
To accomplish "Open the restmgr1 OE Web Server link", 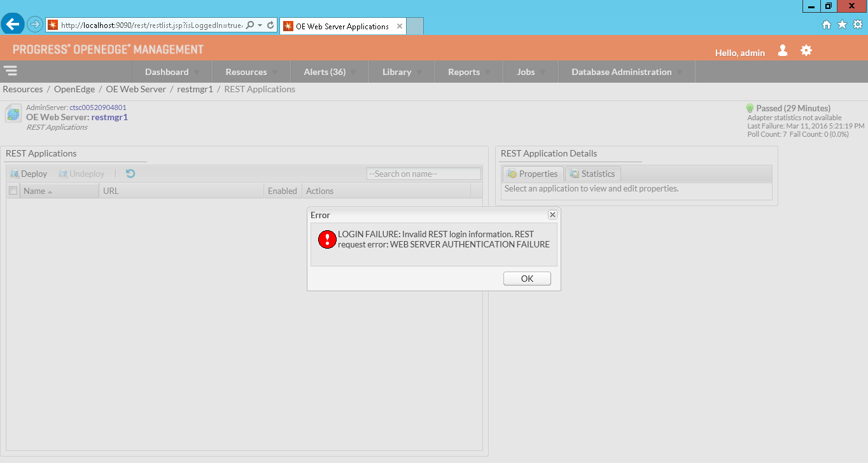I will (109, 117).
